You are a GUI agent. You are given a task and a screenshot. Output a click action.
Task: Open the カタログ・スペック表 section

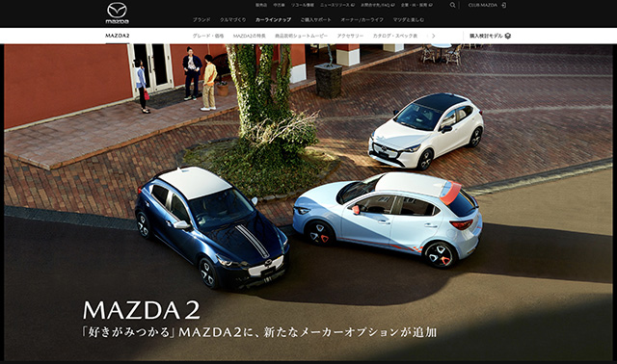(x=395, y=36)
